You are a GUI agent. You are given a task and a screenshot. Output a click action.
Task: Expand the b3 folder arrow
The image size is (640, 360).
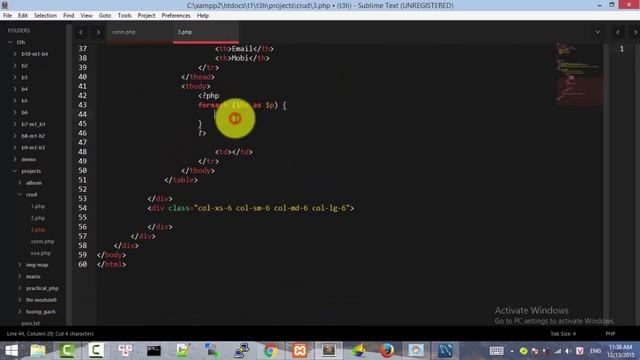click(x=15, y=77)
